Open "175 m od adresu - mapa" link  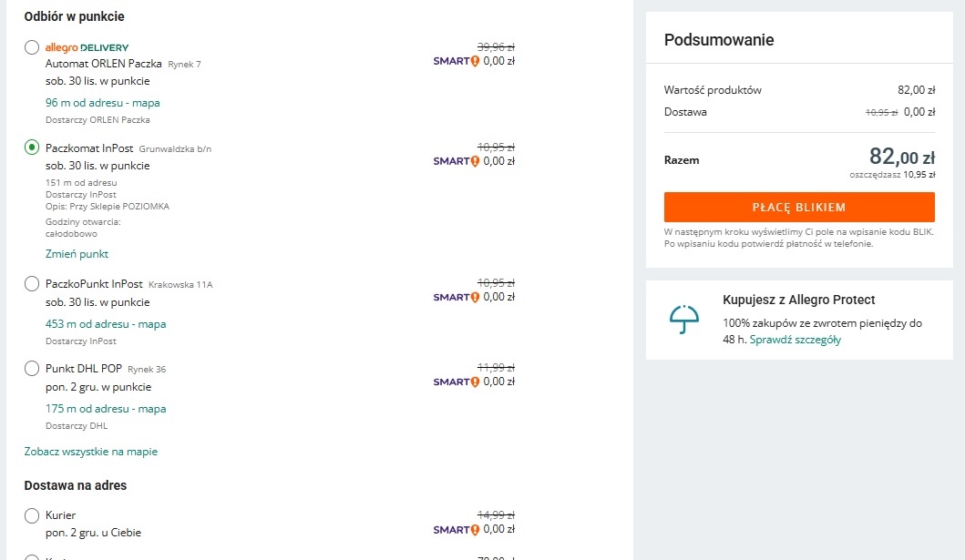[106, 409]
